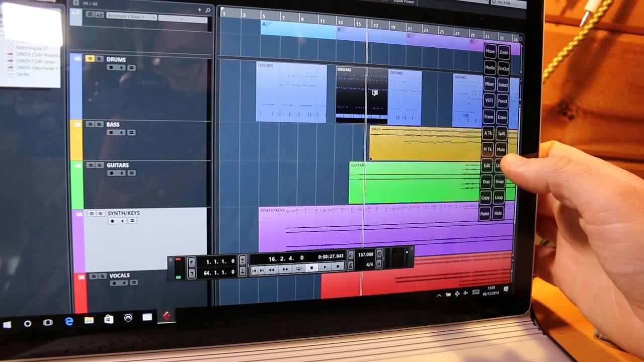Click Record on the transport panel
Screen dimensions: 644x362
click(x=338, y=266)
